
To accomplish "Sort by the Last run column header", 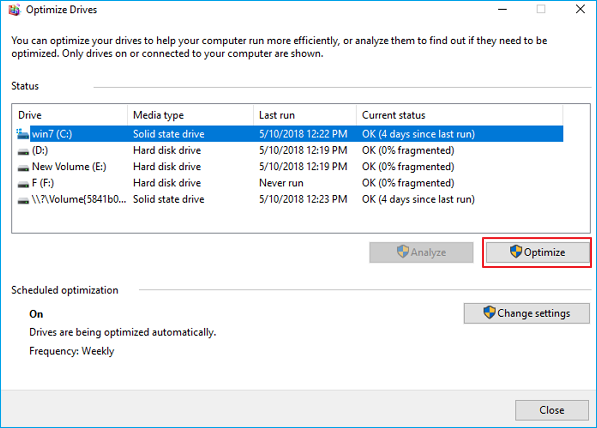I will 305,115.
